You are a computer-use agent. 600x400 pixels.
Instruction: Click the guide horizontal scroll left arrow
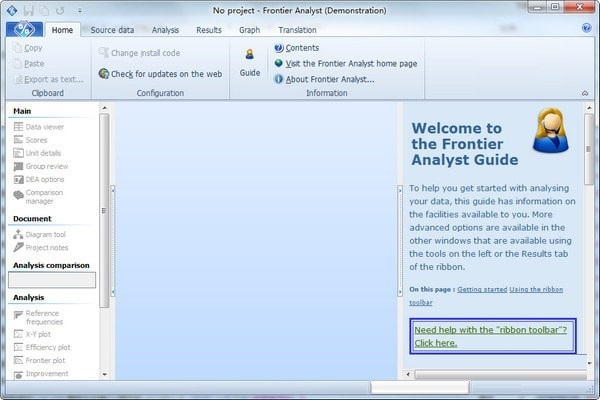pyautogui.click(x=408, y=374)
